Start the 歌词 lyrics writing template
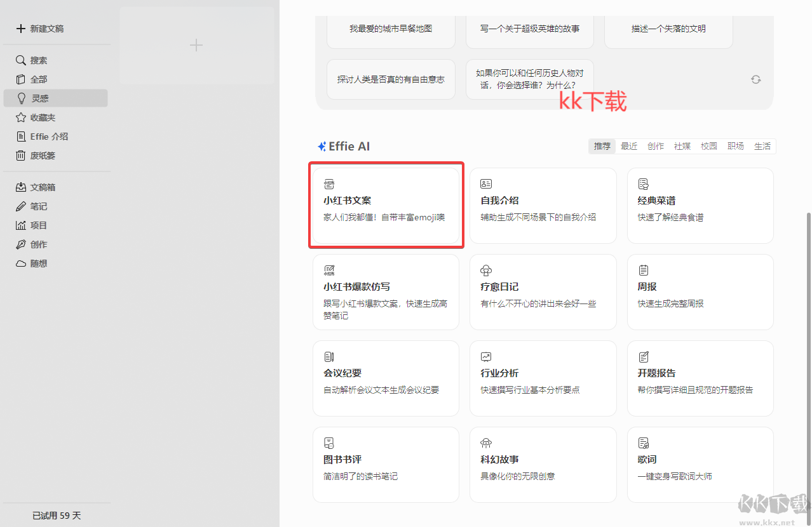This screenshot has width=812, height=527. click(x=700, y=464)
